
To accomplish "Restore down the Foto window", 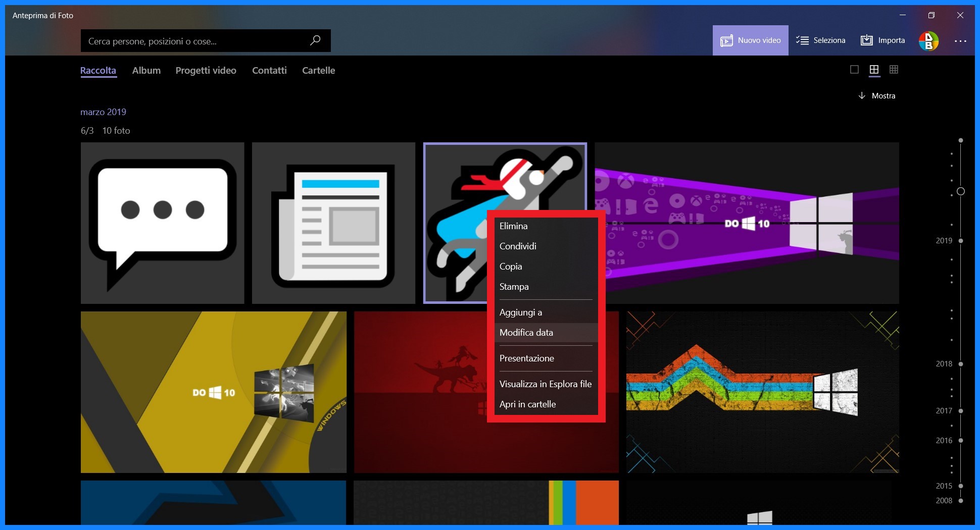I will point(932,15).
